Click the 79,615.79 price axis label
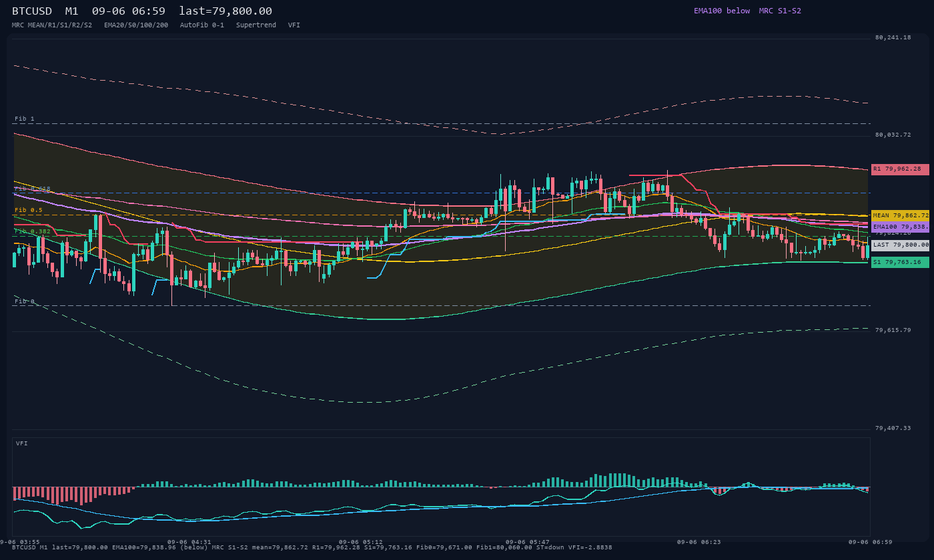The height and width of the screenshot is (560, 934). click(893, 330)
